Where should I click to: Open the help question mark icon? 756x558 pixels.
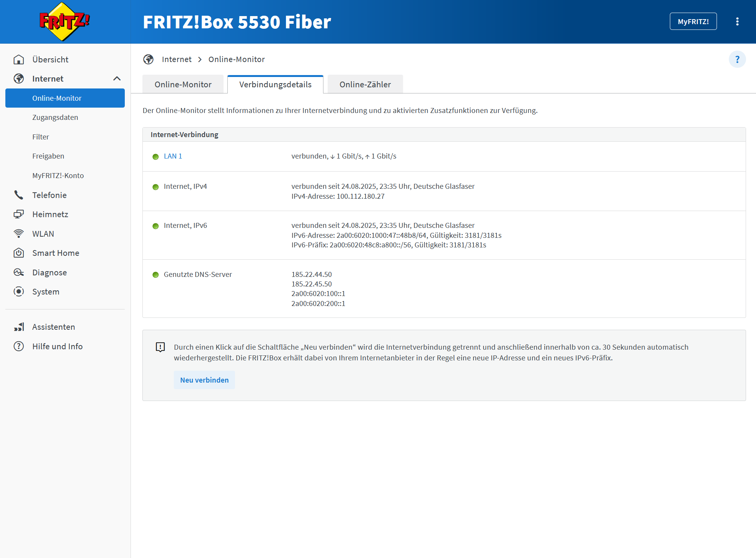coord(737,59)
